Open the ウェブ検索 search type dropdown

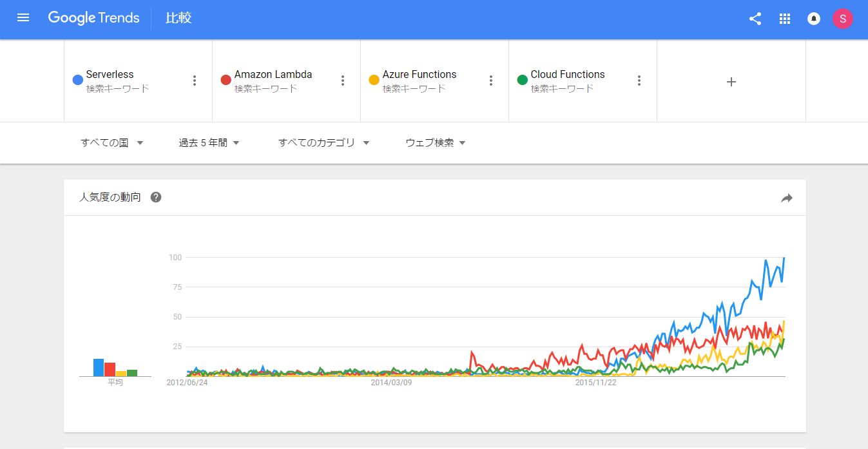(x=434, y=142)
